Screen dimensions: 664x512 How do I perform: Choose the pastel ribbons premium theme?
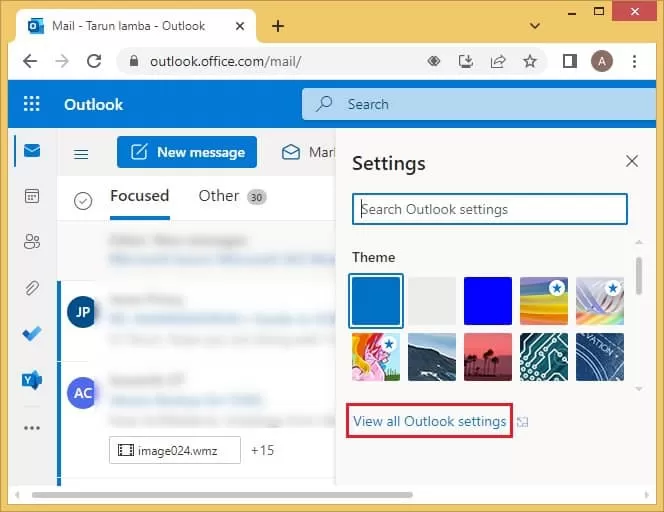[x=600, y=301]
